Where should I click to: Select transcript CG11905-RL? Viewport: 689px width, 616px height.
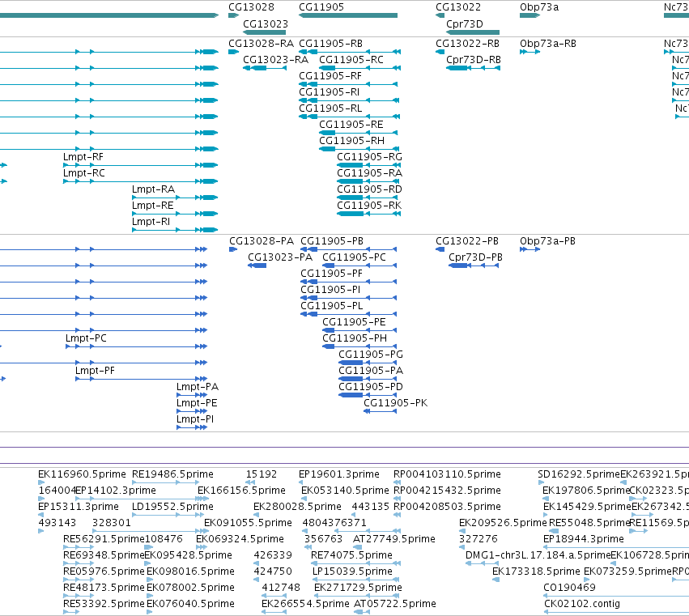(x=330, y=108)
